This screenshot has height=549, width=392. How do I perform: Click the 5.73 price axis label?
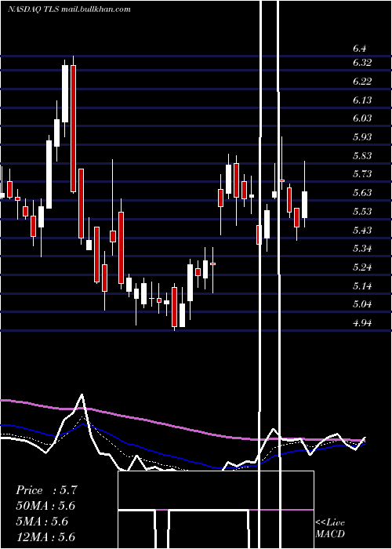[362, 173]
